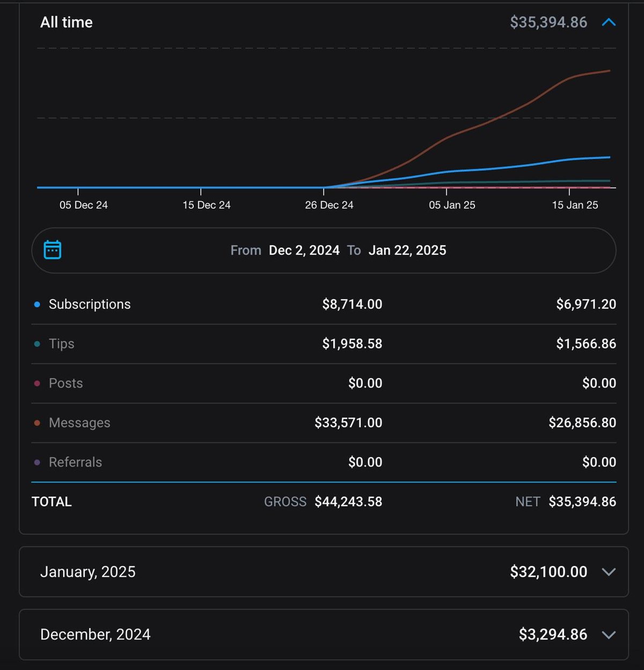644x670 pixels.
Task: Select the To date Jan 22, 2025
Action: 407,250
